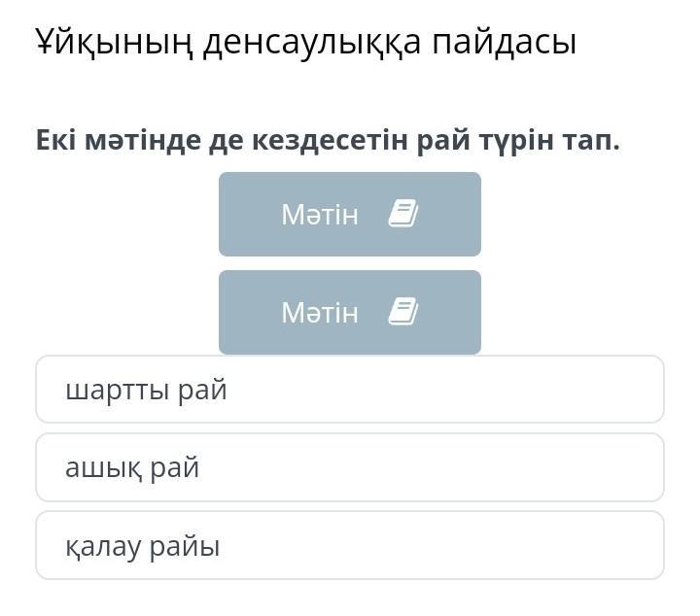
Task: Tap the word Мәтін on the lower button
Action: [x=320, y=313]
